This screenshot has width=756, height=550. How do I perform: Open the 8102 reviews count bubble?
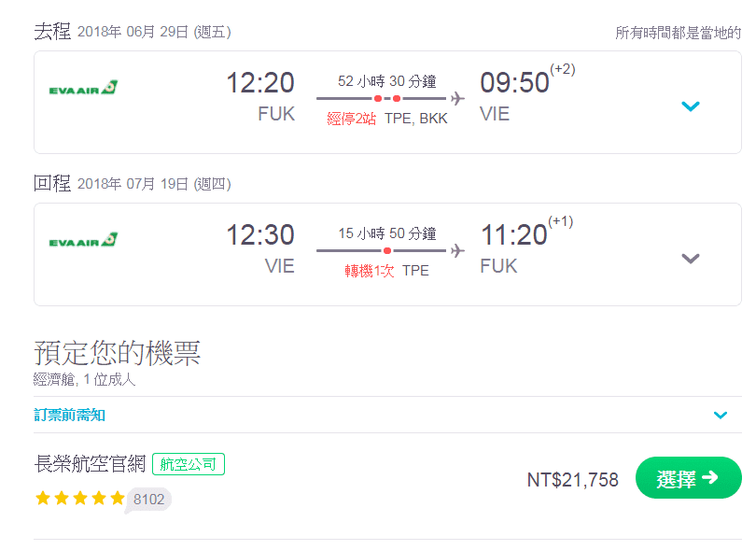[149, 499]
